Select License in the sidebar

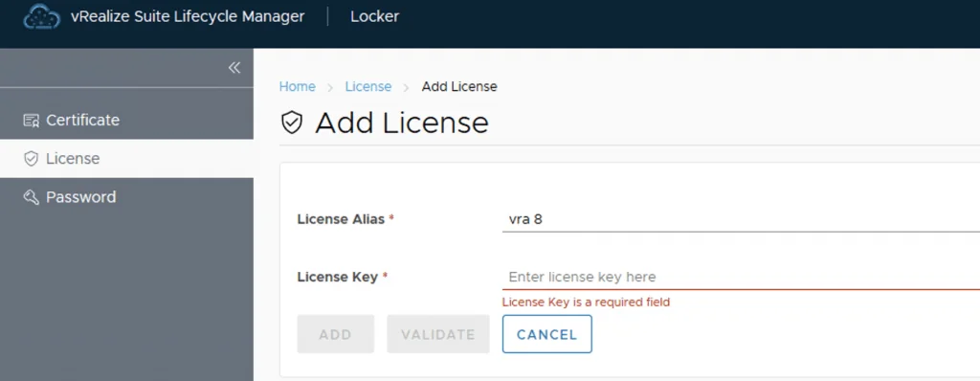point(126,159)
